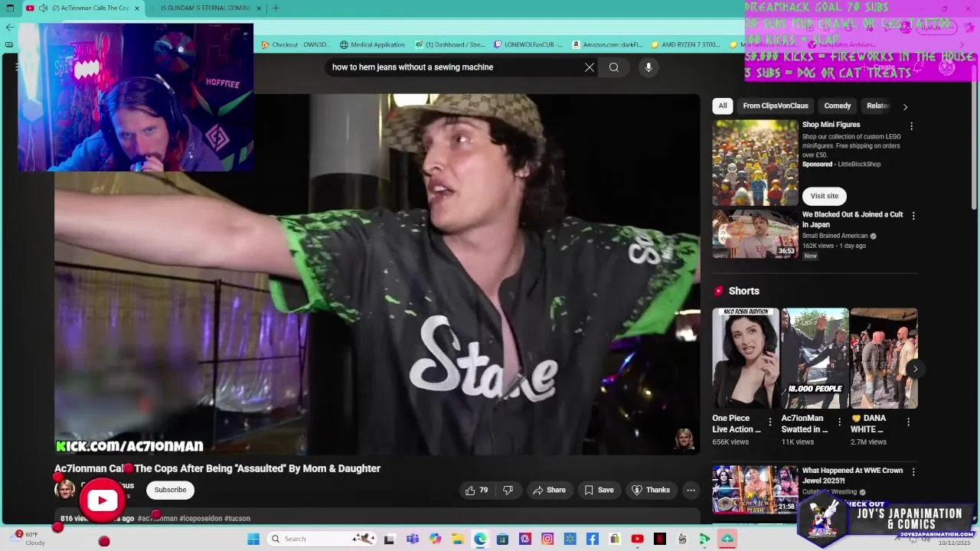
Task: Open the Amazon.com darkFl... bookmark
Action: coord(607,44)
